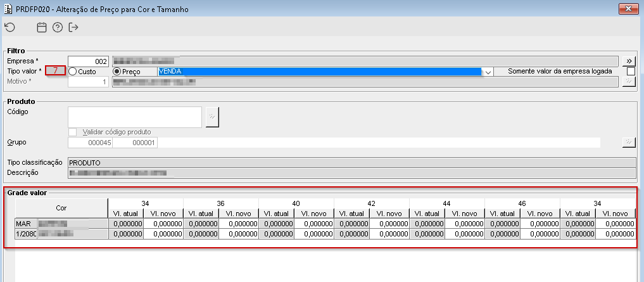Viewport: 644px width, 282px height.
Task: Toggle Somente valor da empresa logada checkbox
Action: [631, 71]
